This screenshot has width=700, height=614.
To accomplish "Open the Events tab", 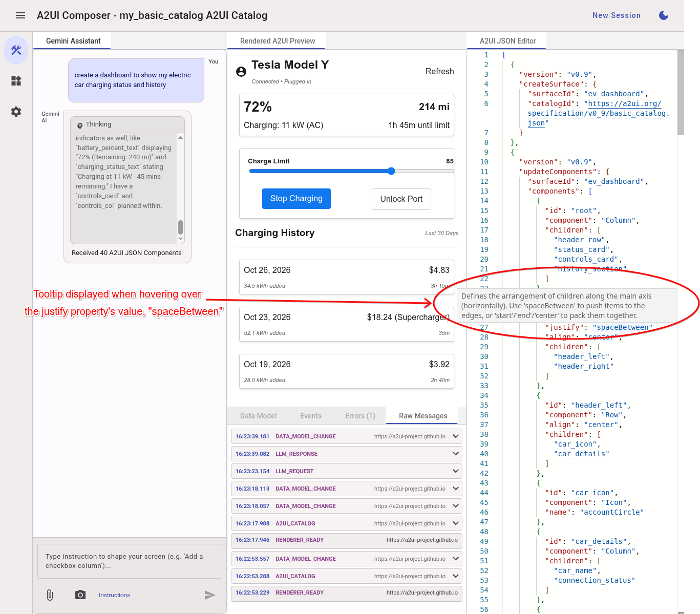I will (311, 416).
